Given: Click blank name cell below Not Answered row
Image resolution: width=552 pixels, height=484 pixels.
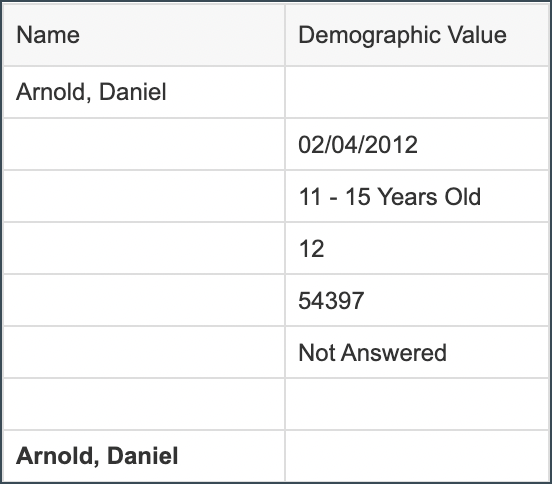Looking at the screenshot, I should (144, 404).
